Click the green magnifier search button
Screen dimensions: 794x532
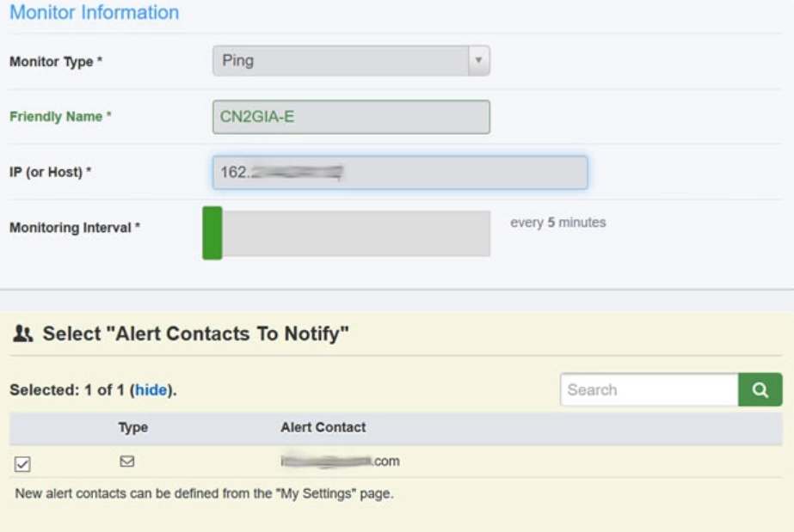(760, 389)
